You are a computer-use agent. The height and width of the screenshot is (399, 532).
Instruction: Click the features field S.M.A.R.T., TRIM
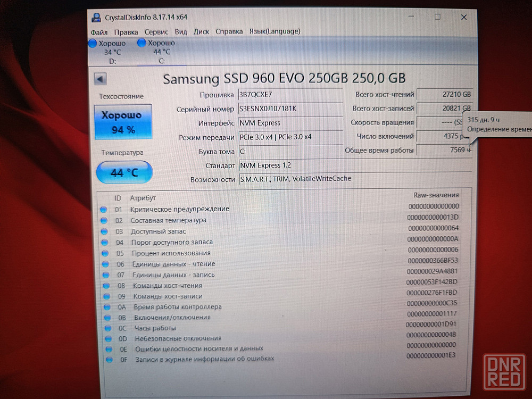[355, 179]
